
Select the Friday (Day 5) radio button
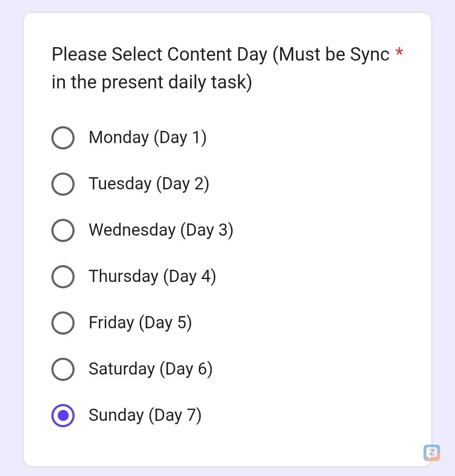(x=63, y=323)
